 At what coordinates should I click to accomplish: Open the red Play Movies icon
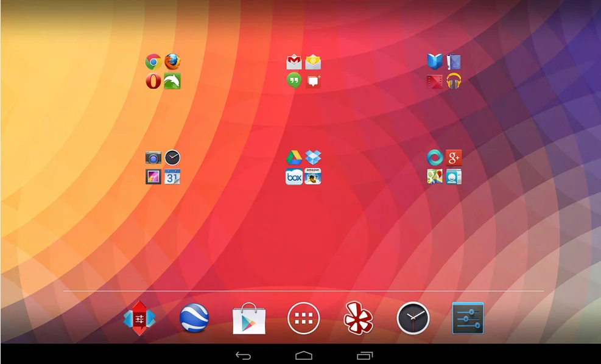point(435,81)
